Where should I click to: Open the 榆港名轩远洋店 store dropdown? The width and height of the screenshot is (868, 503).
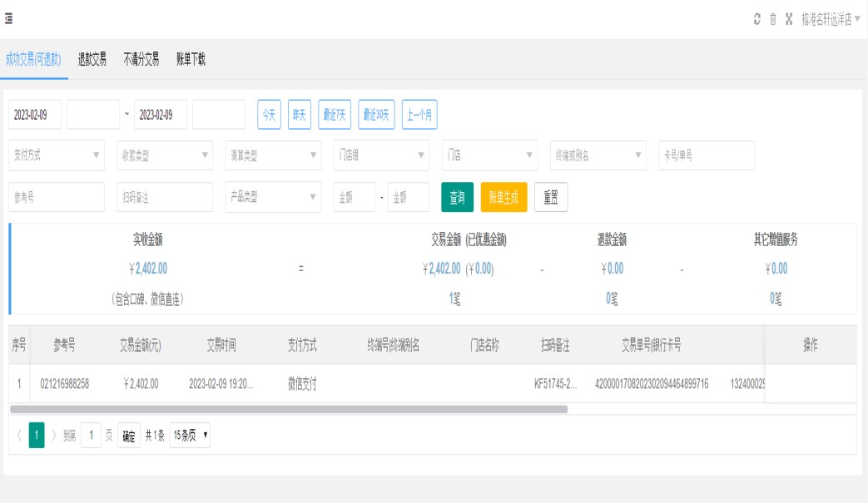point(831,19)
